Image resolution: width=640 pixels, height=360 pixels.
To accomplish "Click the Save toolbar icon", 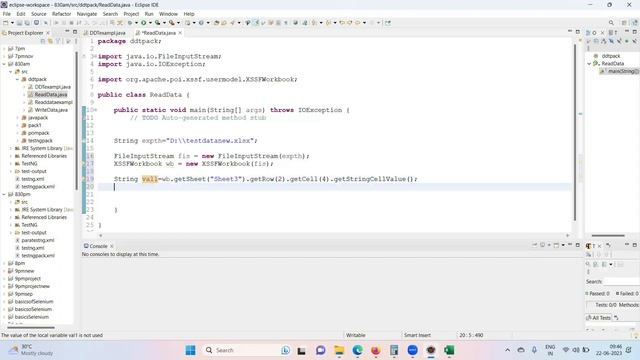I will pos(19,23).
